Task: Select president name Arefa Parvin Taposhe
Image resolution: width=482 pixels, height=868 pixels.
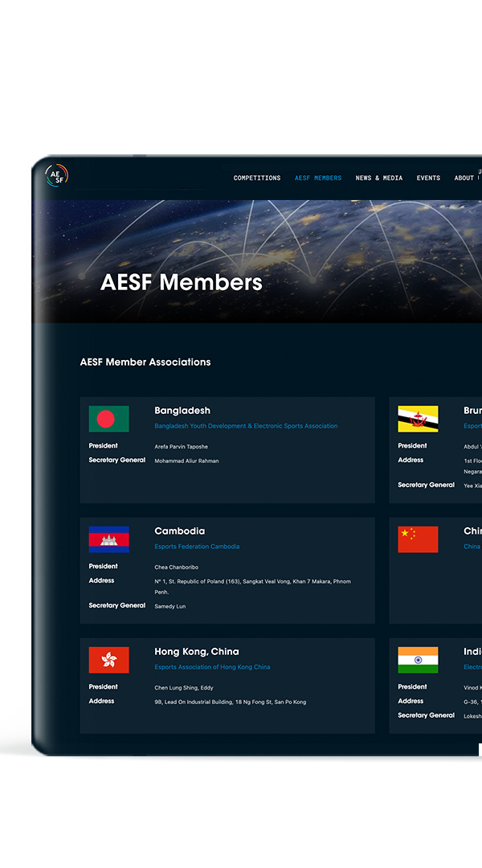Action: click(181, 447)
